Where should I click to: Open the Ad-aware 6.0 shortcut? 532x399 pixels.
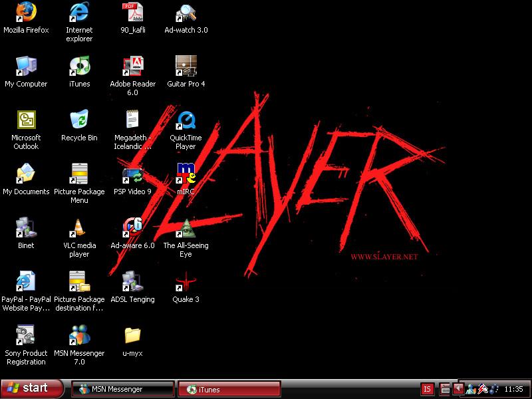tap(132, 227)
